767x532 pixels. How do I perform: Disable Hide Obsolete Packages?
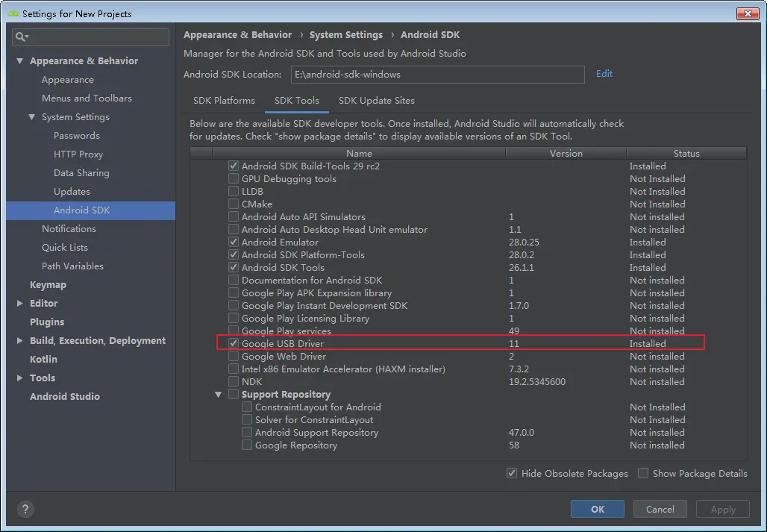pyautogui.click(x=512, y=473)
